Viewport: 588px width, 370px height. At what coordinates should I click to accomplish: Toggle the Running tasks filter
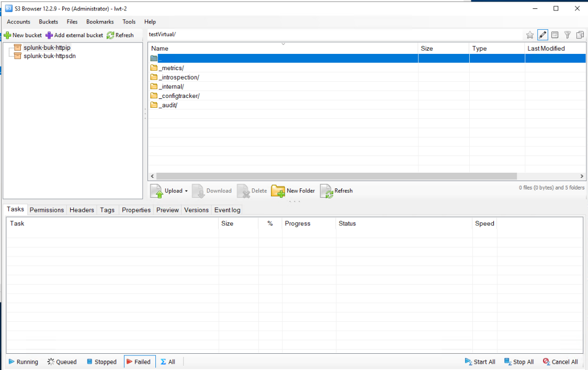coord(24,362)
